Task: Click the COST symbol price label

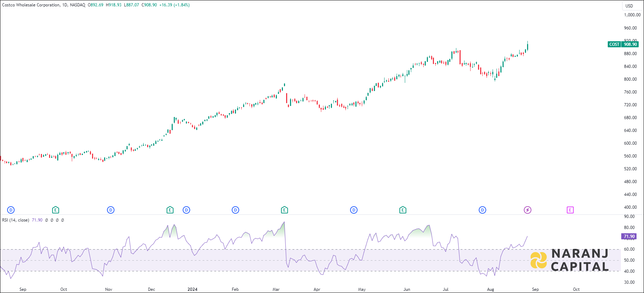Action: coord(615,44)
